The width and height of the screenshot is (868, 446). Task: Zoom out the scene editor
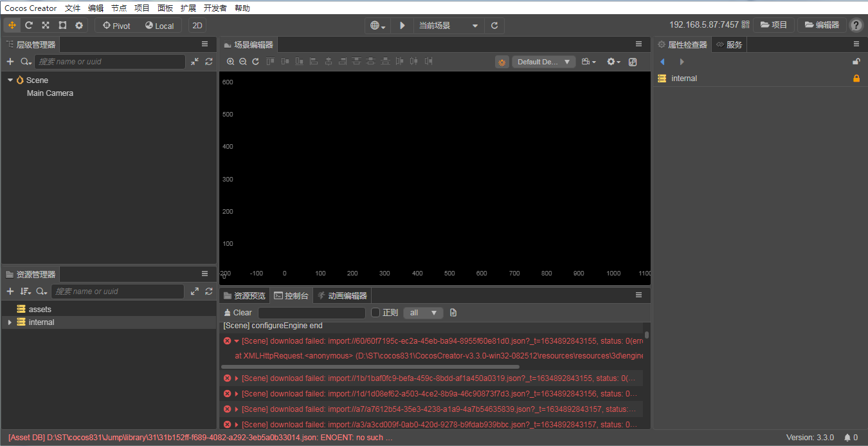coord(243,62)
